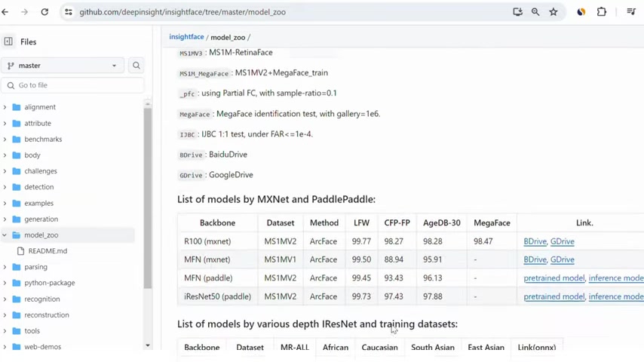Click the install app icon in address bar
644x362 pixels.
(517, 12)
